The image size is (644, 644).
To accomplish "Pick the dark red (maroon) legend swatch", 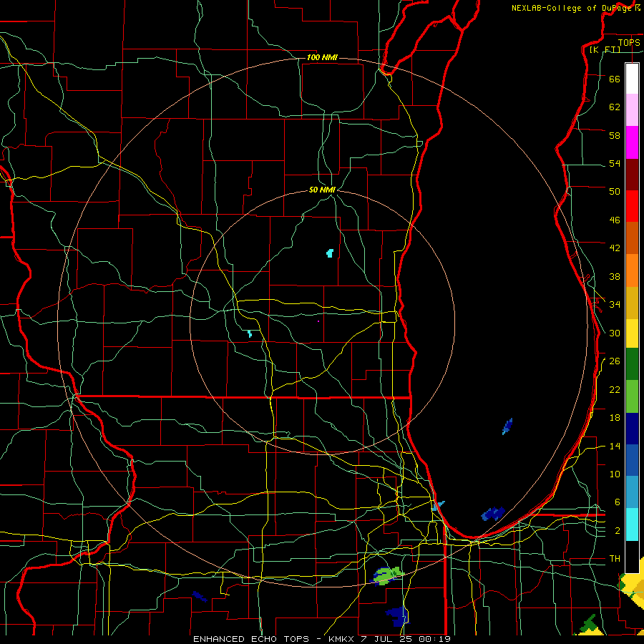I will [x=632, y=174].
